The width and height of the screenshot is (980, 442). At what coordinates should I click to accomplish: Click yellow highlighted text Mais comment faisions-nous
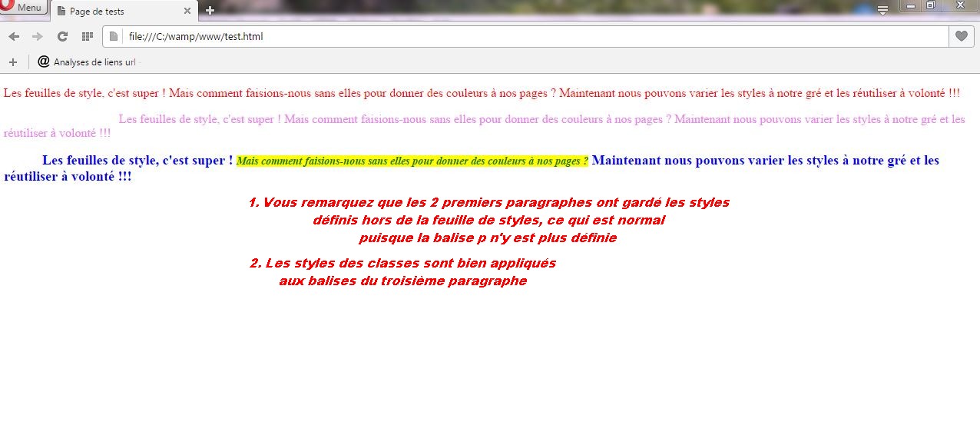pos(412,161)
